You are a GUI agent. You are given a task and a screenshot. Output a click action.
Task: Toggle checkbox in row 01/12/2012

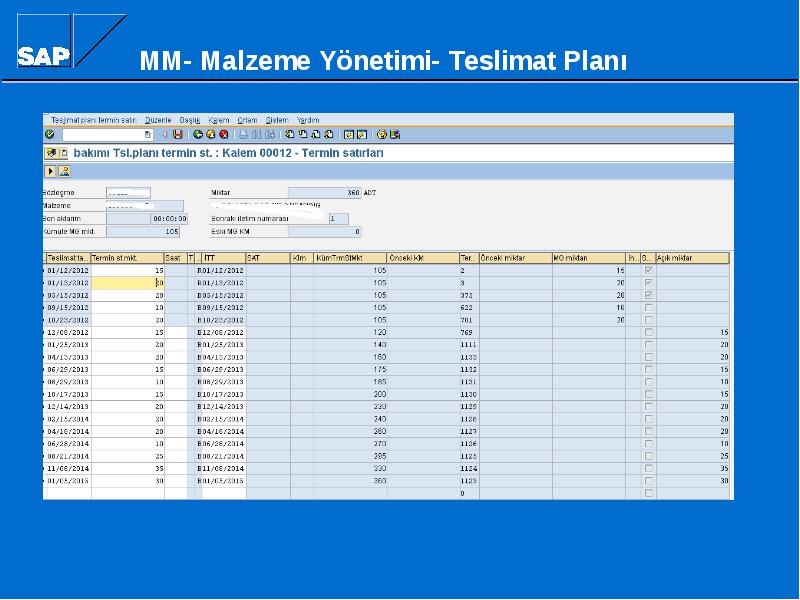coord(648,270)
